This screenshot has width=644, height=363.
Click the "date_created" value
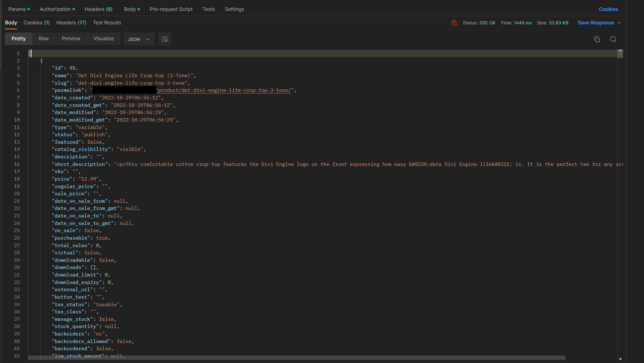coord(130,98)
